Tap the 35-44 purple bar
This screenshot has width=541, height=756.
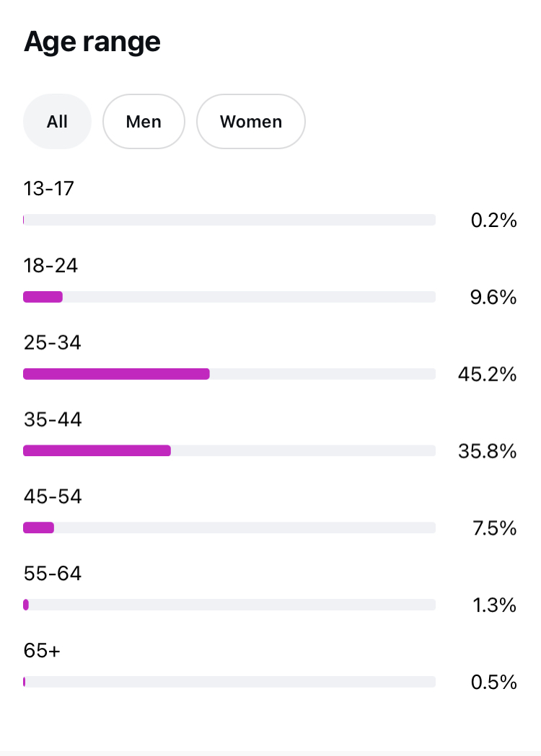tap(97, 450)
